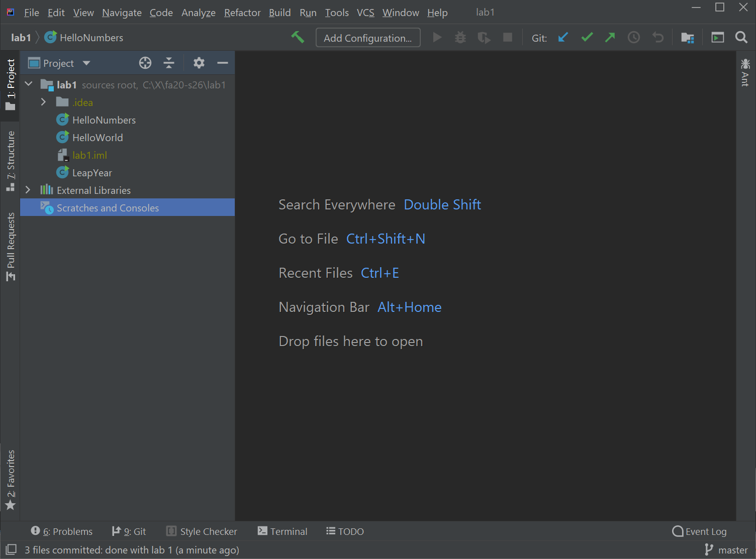
Task: Click Collapse All icon in Project panel
Action: pos(169,63)
